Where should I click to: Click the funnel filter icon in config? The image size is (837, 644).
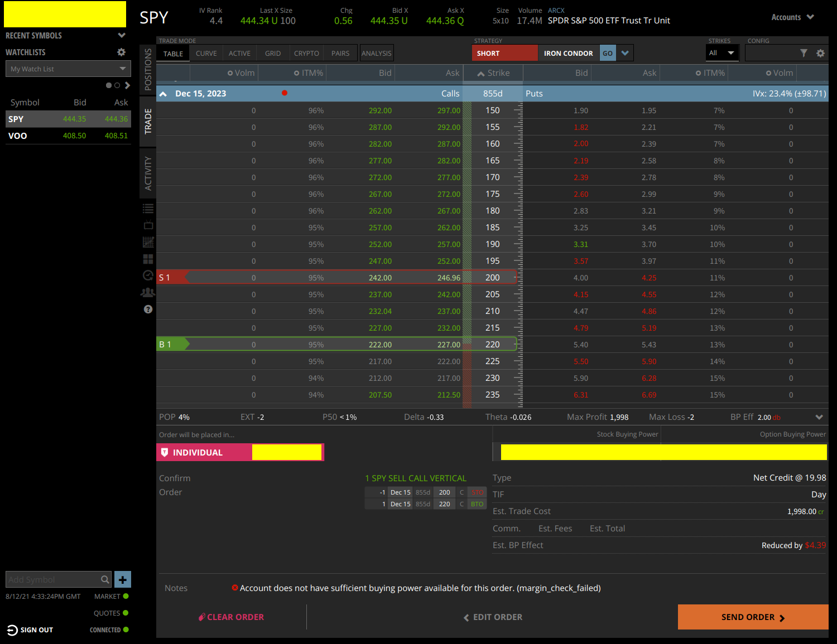[x=804, y=53]
